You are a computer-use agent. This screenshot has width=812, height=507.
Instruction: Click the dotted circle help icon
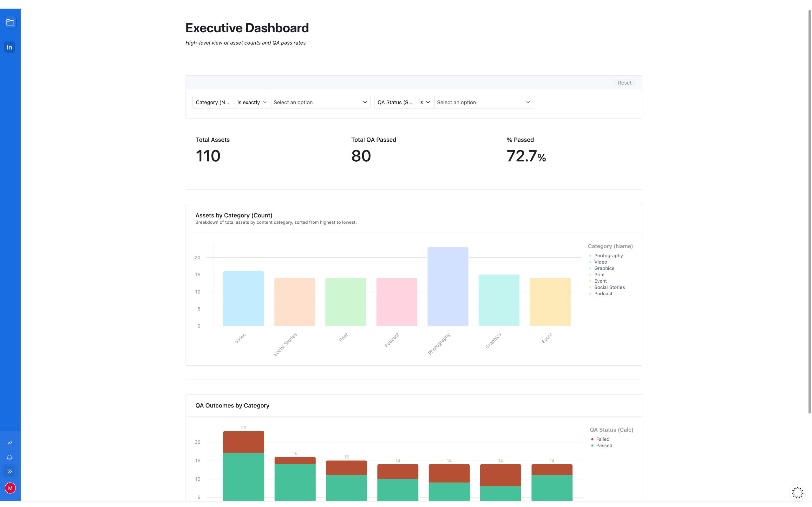(x=797, y=492)
